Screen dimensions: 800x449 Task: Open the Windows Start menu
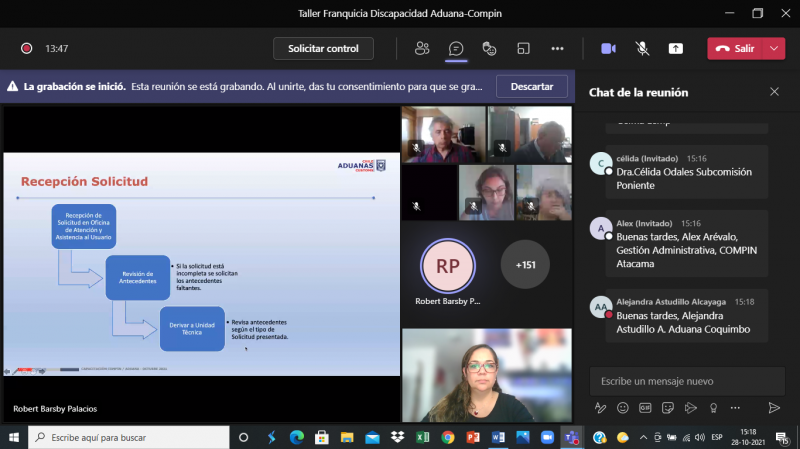click(14, 437)
